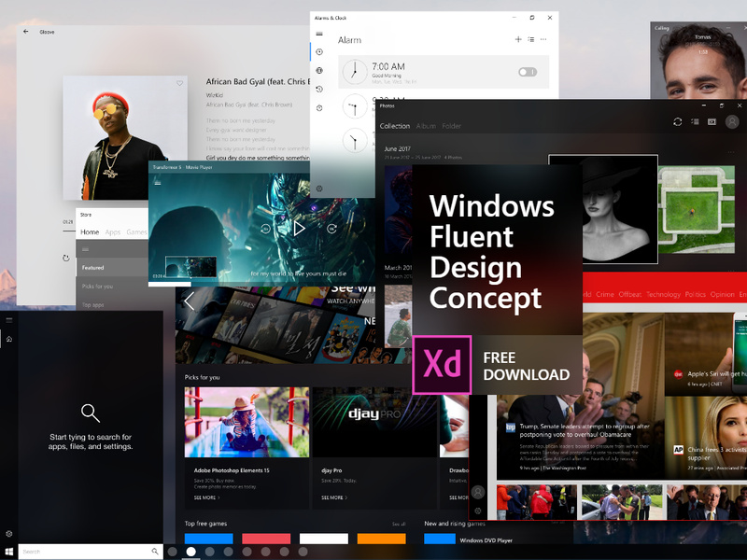
Task: Click the movie playback progress bar
Action: click(170, 282)
